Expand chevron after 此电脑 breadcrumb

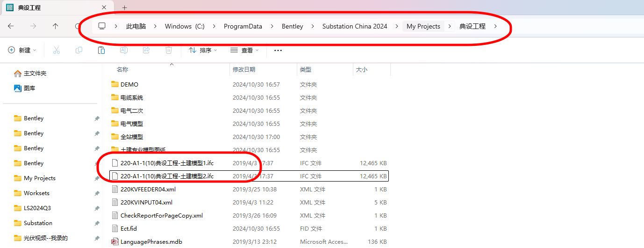click(156, 26)
